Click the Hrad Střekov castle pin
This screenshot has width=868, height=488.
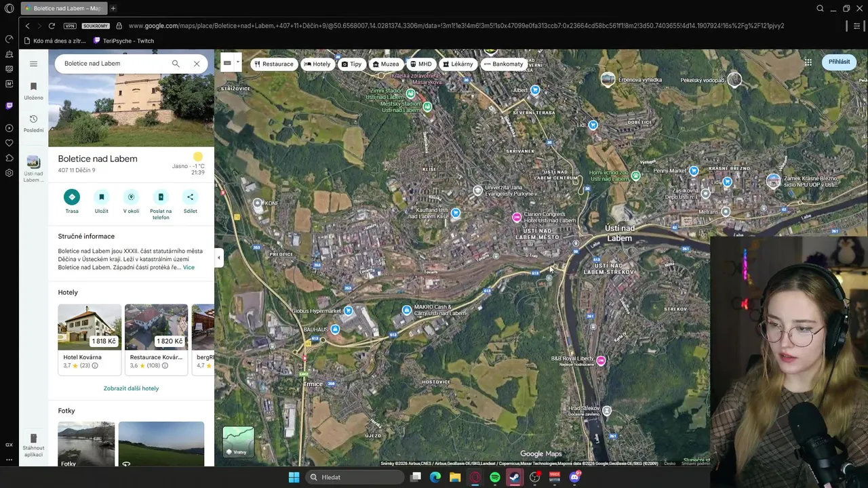click(607, 411)
